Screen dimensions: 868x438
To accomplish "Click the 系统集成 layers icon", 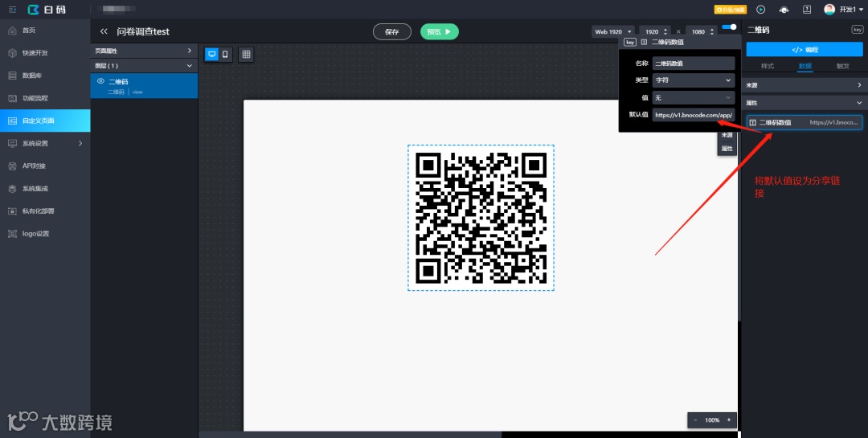I will [x=12, y=188].
